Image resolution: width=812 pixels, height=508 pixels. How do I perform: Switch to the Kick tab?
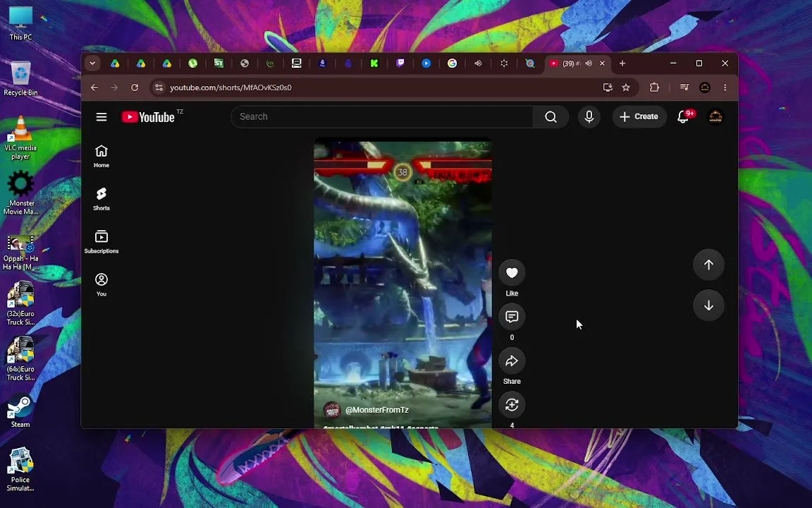[374, 64]
